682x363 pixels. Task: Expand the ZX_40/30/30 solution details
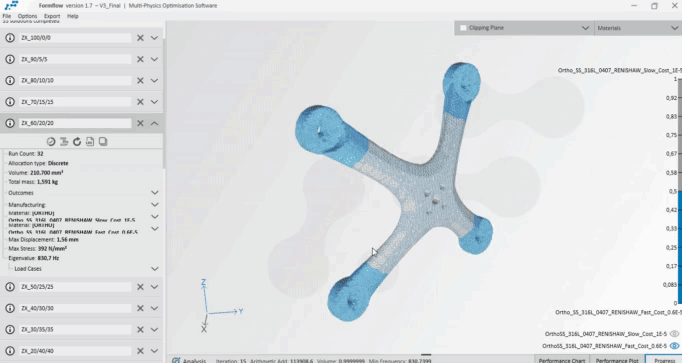(154, 308)
